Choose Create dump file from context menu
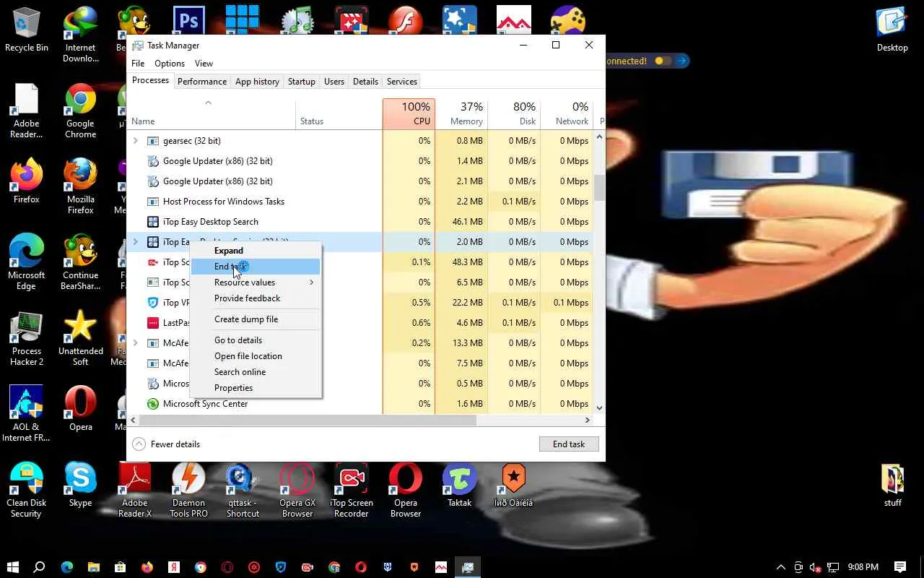 [256, 319]
